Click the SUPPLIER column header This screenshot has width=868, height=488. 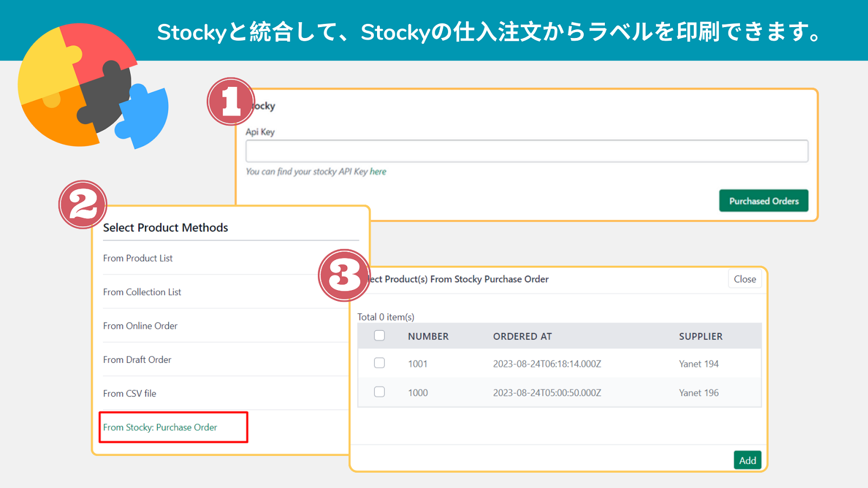coord(701,336)
